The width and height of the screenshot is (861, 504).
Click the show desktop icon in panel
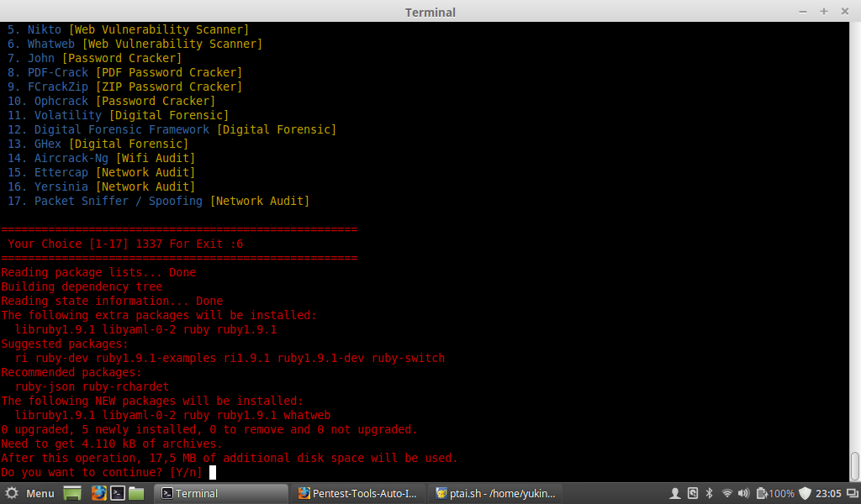[x=72, y=493]
